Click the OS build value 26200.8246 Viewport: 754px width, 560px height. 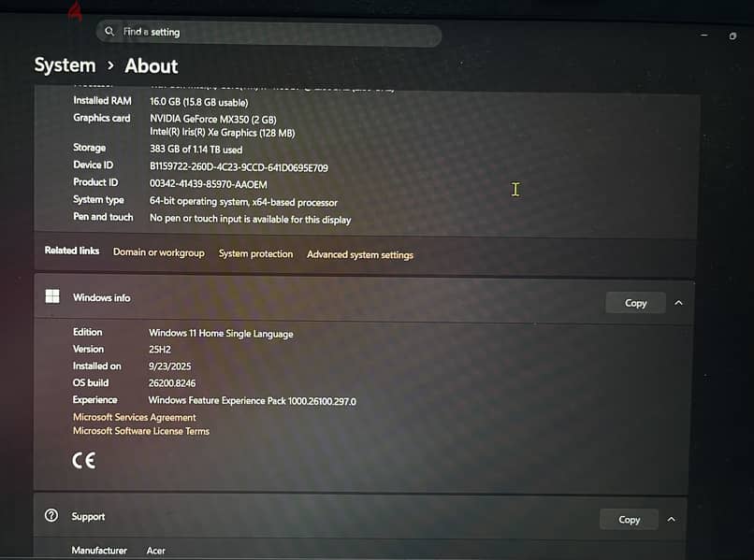pos(172,383)
